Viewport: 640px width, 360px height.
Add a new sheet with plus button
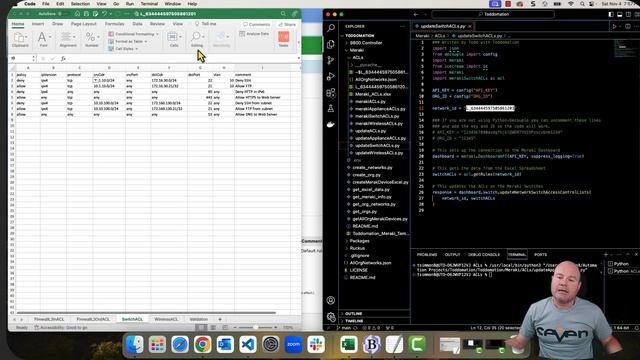[x=220, y=319]
